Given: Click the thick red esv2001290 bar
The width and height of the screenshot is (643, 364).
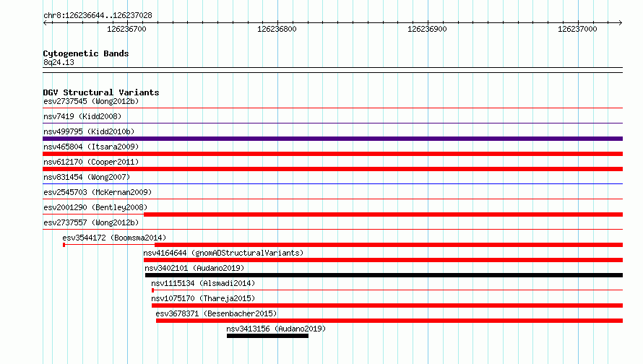Looking at the screenshot, I should 383,214.
